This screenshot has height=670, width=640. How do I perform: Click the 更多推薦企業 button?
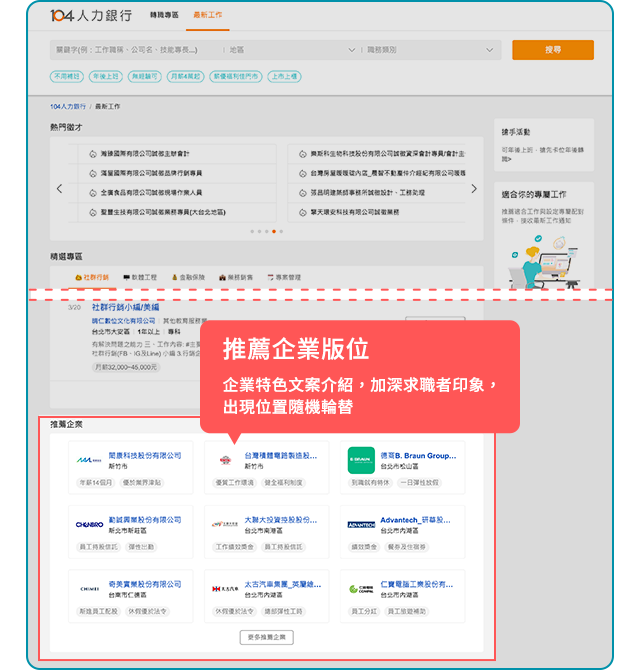(x=266, y=637)
